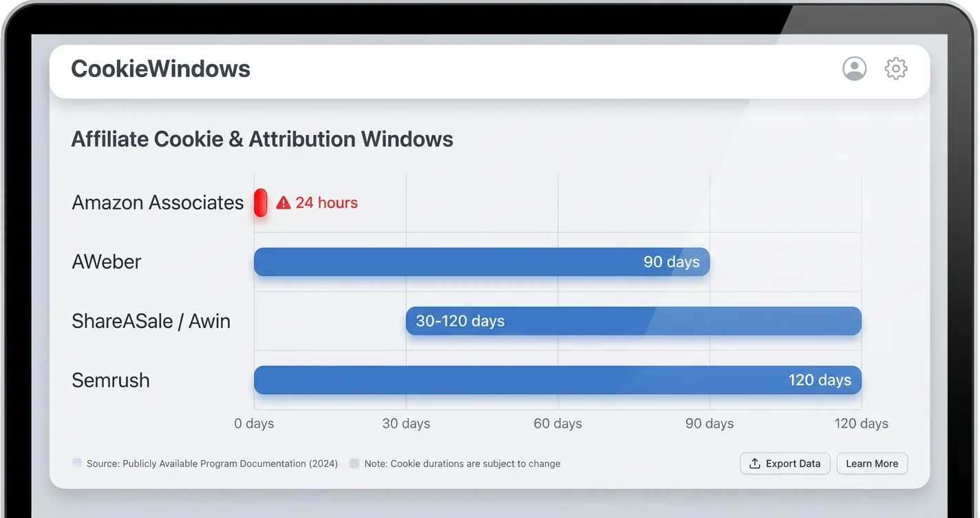Click the 120 days axis label
Image resolution: width=980 pixels, height=518 pixels.
pyautogui.click(x=862, y=424)
